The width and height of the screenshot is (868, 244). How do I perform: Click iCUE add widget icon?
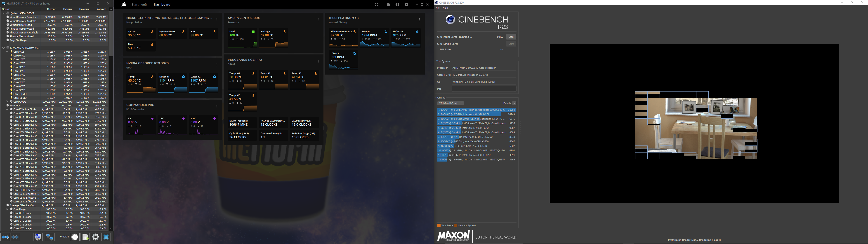tap(376, 5)
